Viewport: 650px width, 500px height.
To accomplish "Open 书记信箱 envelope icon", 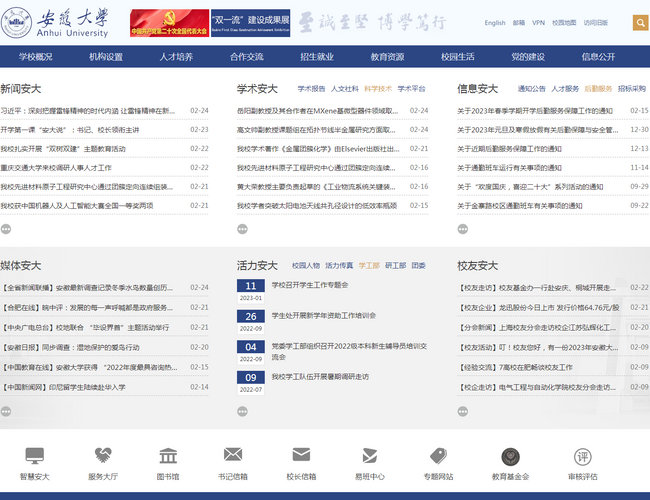I will (x=233, y=456).
